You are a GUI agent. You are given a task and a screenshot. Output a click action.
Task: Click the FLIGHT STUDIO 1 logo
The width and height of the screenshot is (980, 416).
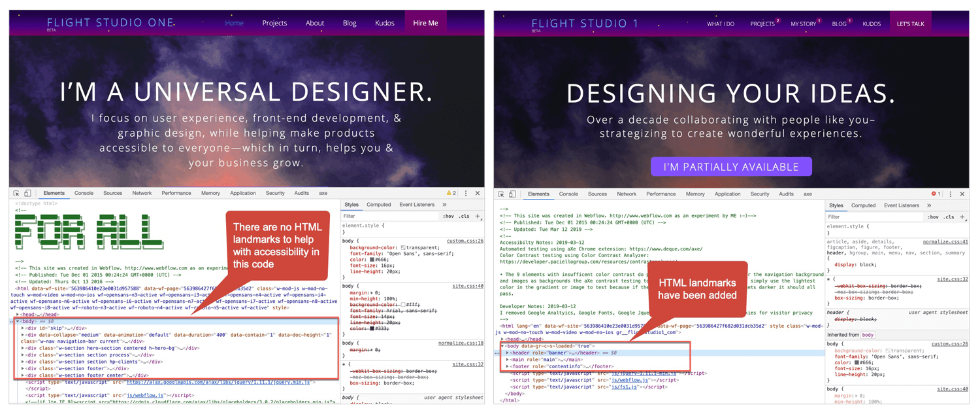[x=585, y=24]
